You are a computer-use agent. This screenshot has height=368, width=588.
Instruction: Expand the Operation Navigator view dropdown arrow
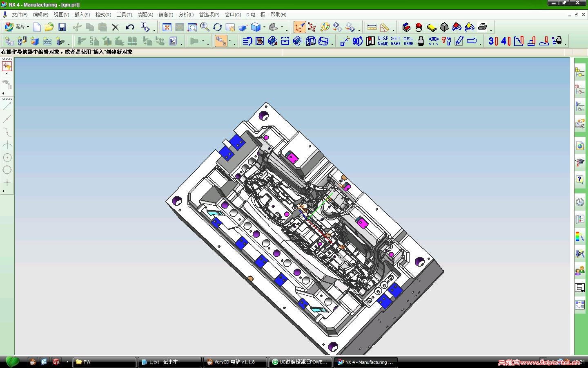click(229, 41)
